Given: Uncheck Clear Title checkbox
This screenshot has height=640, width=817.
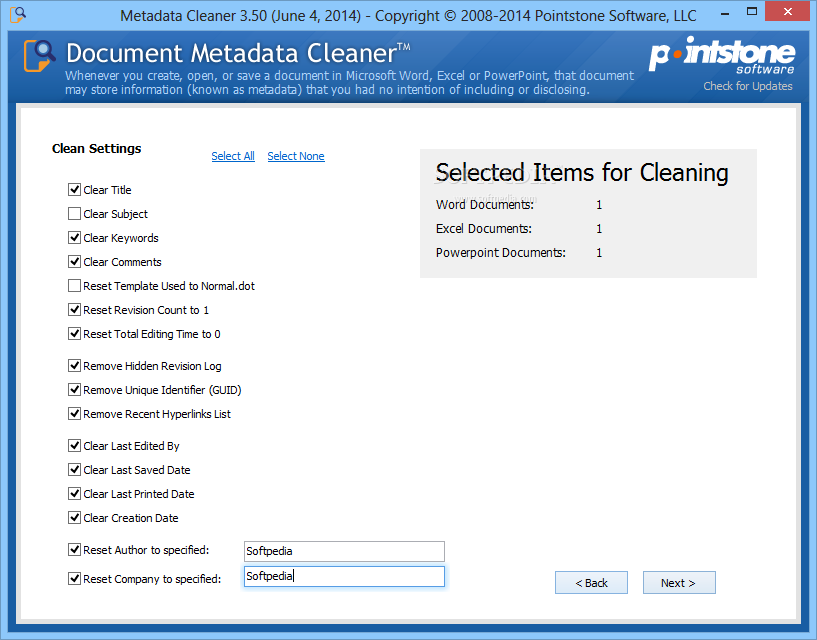Looking at the screenshot, I should [x=75, y=190].
